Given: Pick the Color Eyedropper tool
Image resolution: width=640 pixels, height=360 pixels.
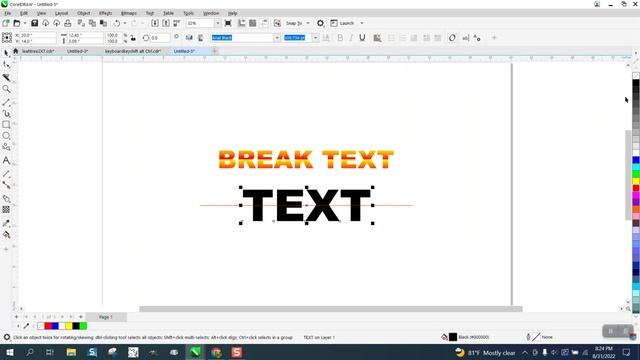Looking at the screenshot, I should 6,223.
